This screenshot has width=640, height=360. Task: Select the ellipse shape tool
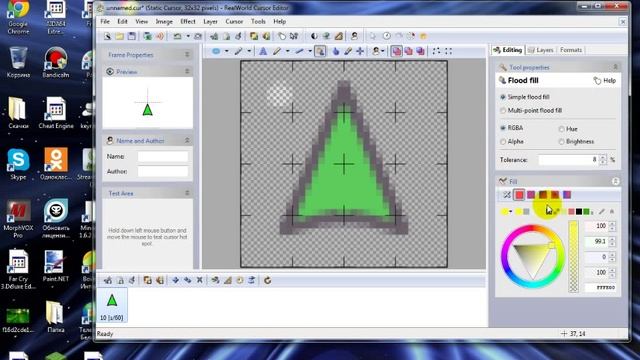point(216,51)
